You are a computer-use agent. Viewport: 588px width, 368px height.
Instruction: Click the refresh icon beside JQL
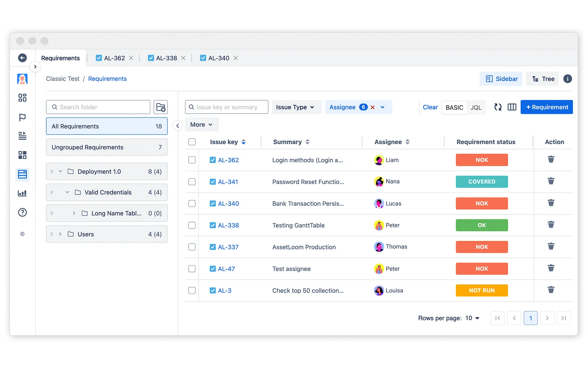pos(498,107)
